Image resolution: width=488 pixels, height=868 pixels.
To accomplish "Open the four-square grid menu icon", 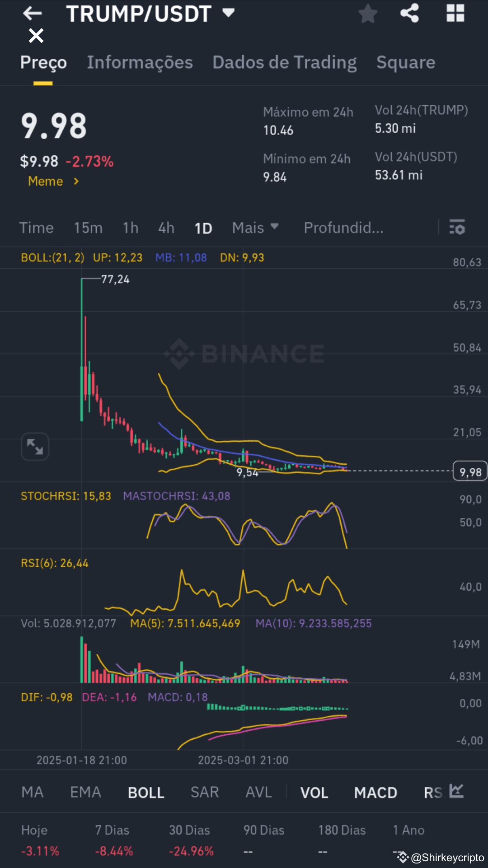I will pyautogui.click(x=455, y=13).
